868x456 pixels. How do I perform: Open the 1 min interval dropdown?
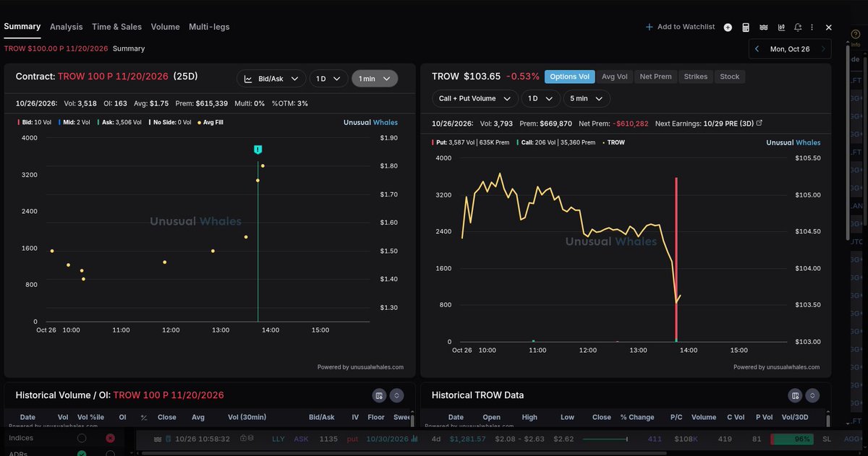(x=375, y=79)
